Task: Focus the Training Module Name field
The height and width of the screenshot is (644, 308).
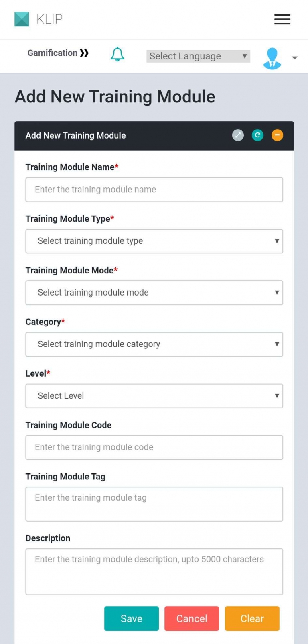Action: (154, 190)
